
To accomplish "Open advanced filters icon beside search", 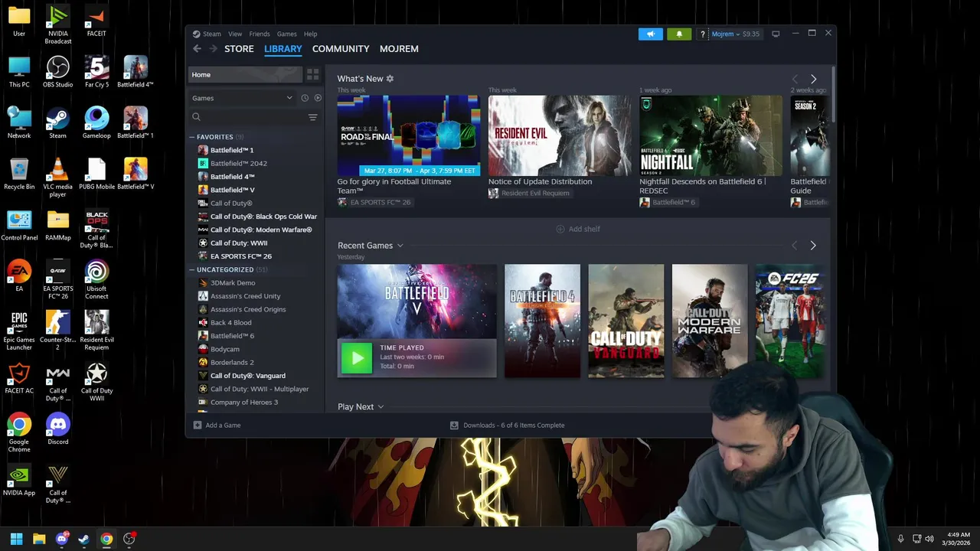I will point(312,117).
